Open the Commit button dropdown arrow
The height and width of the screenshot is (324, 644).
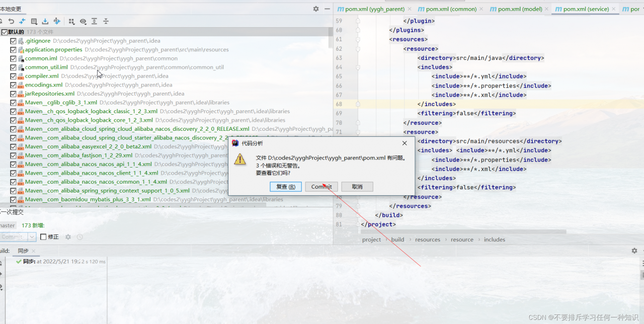(32, 237)
